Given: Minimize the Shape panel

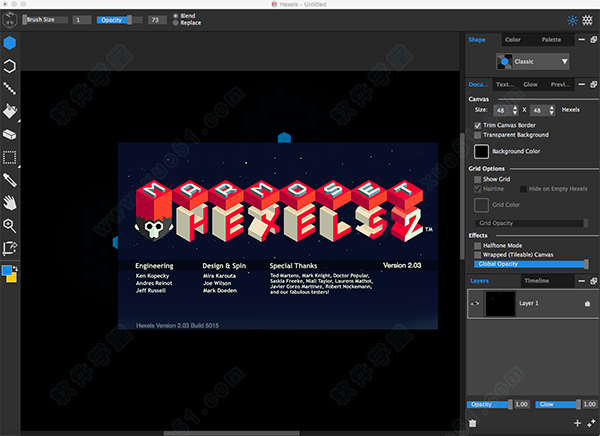Looking at the screenshot, I should pos(582,39).
